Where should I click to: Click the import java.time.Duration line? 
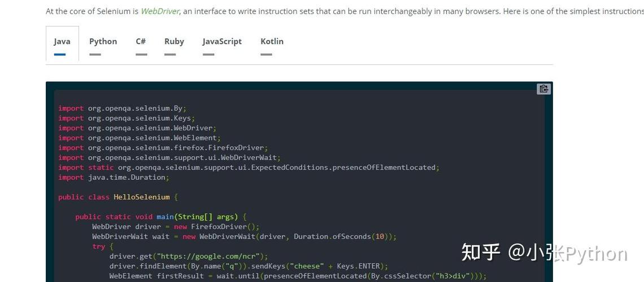pos(114,178)
